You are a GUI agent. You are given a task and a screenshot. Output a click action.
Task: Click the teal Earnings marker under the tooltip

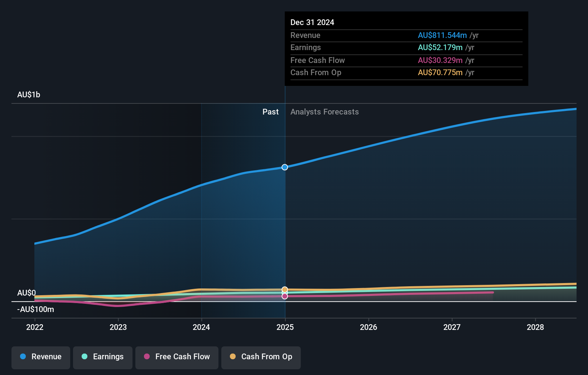coord(285,292)
